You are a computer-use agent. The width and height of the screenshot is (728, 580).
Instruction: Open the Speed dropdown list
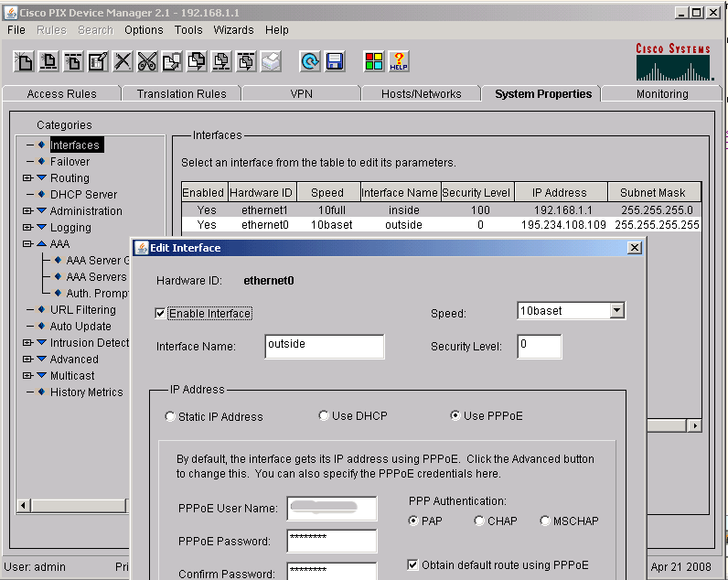616,311
